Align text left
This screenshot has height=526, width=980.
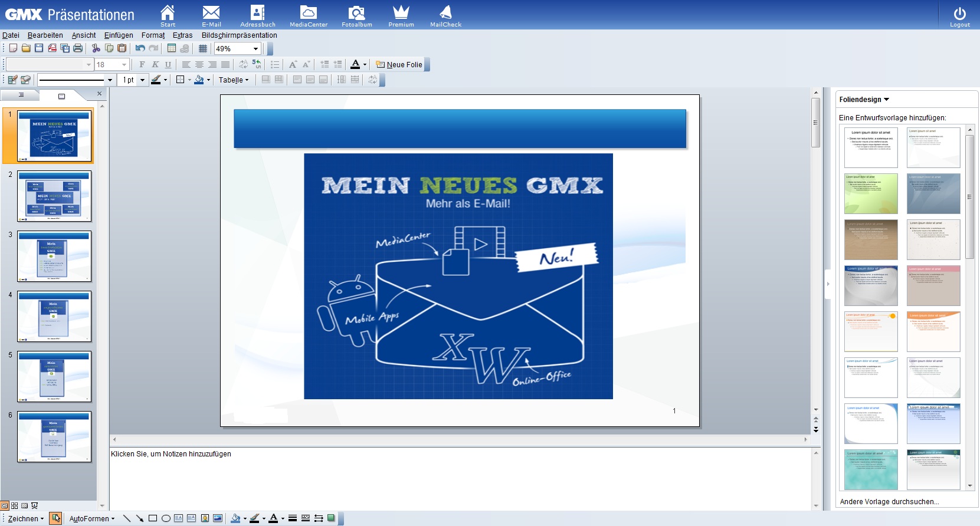click(186, 64)
